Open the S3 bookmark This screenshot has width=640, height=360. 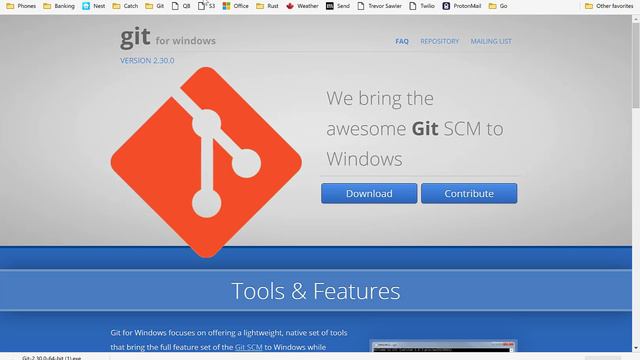(x=207, y=6)
